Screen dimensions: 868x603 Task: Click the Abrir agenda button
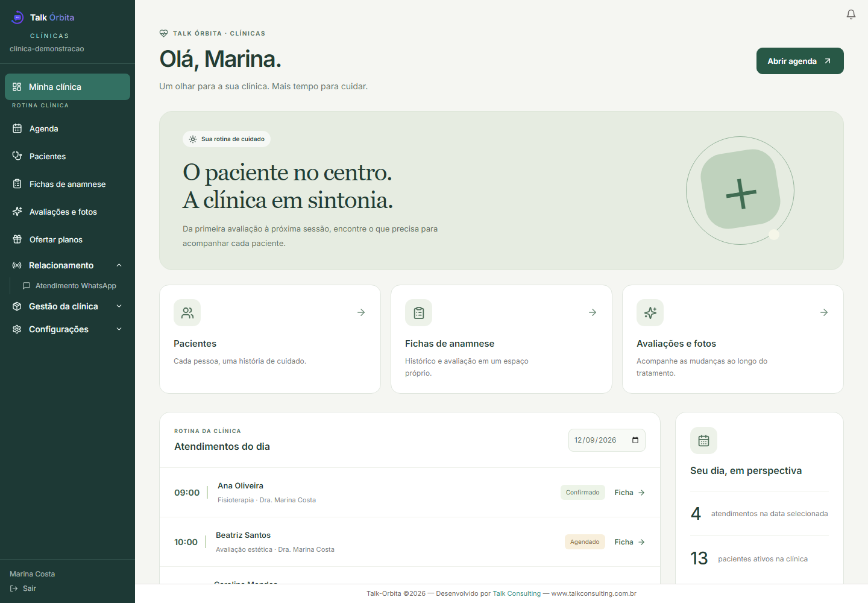point(800,61)
